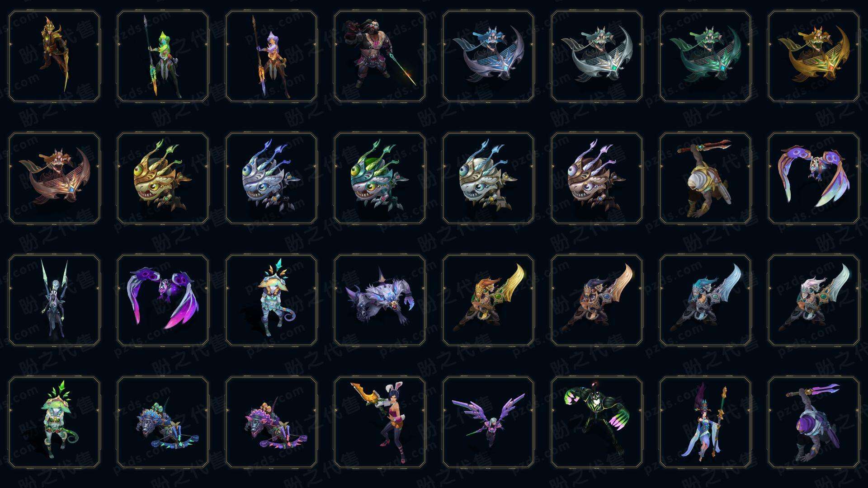This screenshot has height=488, width=868.
Task: Select the blue-robed lady holding staff
Action: coord(705,422)
